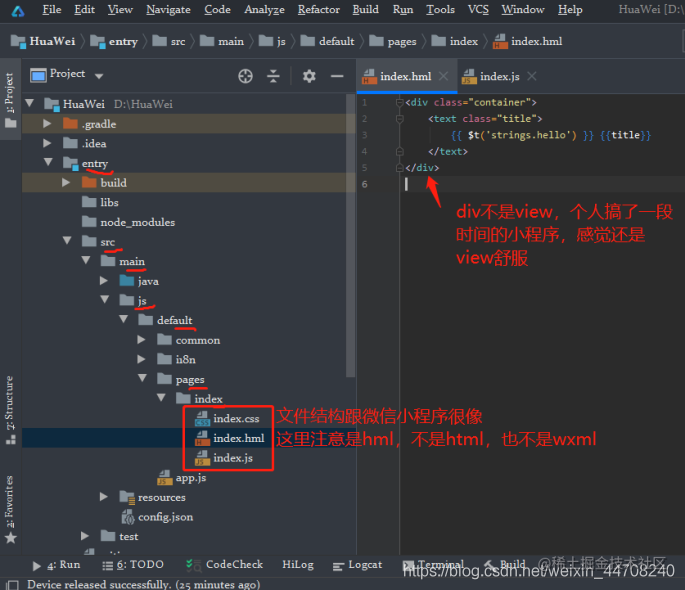Click the Favorites star icon in sidebar
Image resolution: width=685 pixels, height=590 pixels.
pos(10,538)
